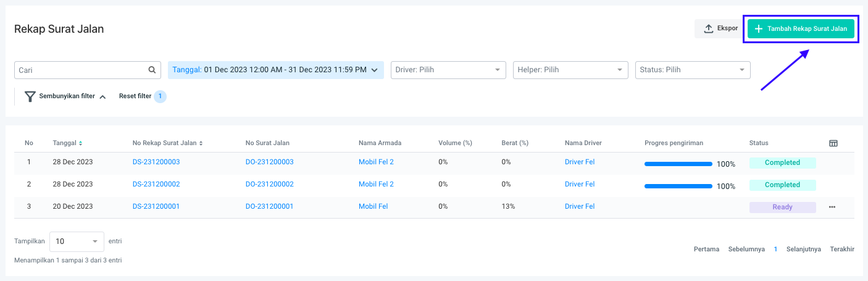Open the DS-231200003 link
Viewport: 868px width, 281px height.
coord(156,162)
